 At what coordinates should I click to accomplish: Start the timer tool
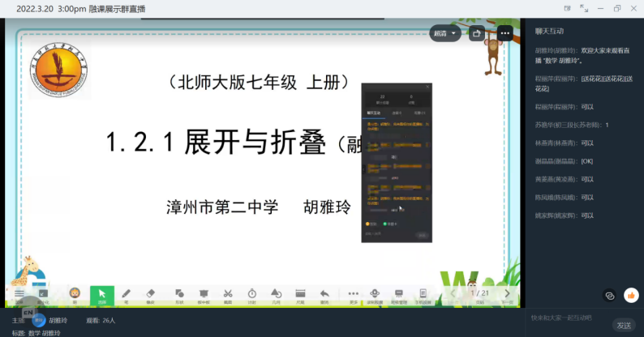click(252, 294)
